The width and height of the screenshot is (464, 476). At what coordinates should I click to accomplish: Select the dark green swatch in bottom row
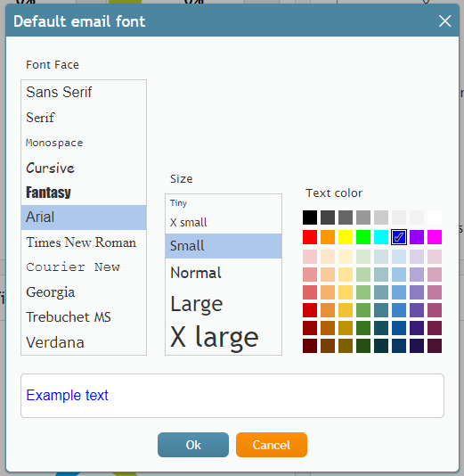click(x=363, y=346)
